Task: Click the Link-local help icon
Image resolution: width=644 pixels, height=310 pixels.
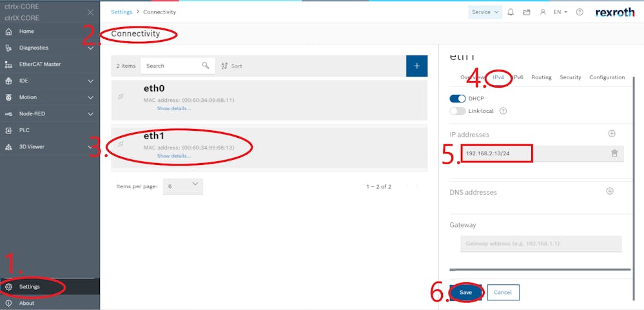Action: pos(503,111)
